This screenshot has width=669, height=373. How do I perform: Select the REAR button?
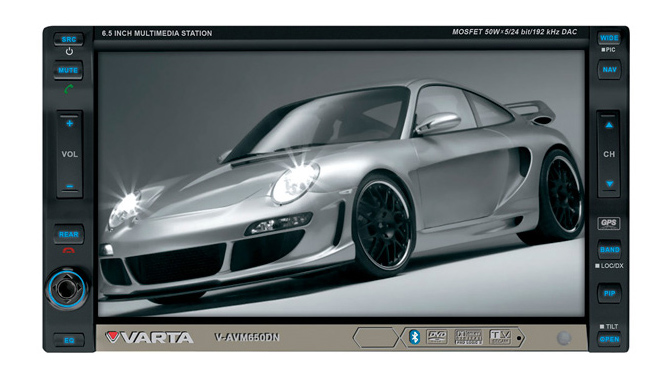tap(69, 234)
